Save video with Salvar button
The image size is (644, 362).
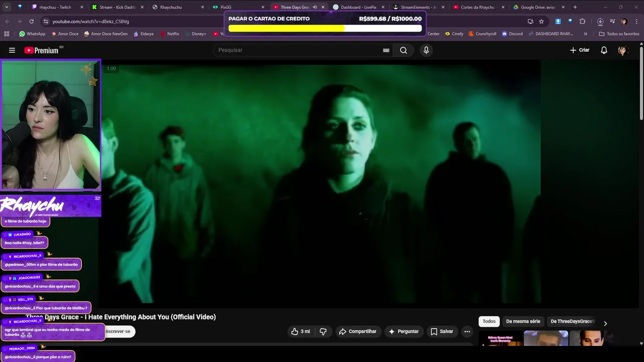pyautogui.click(x=442, y=331)
